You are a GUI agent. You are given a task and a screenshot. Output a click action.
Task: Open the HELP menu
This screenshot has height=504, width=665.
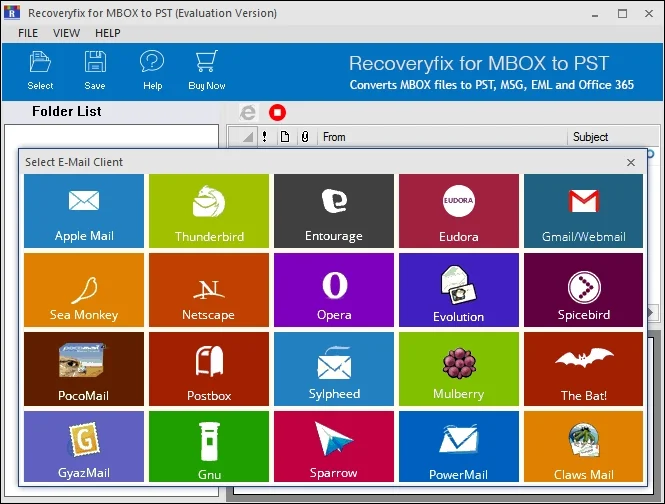tap(108, 33)
